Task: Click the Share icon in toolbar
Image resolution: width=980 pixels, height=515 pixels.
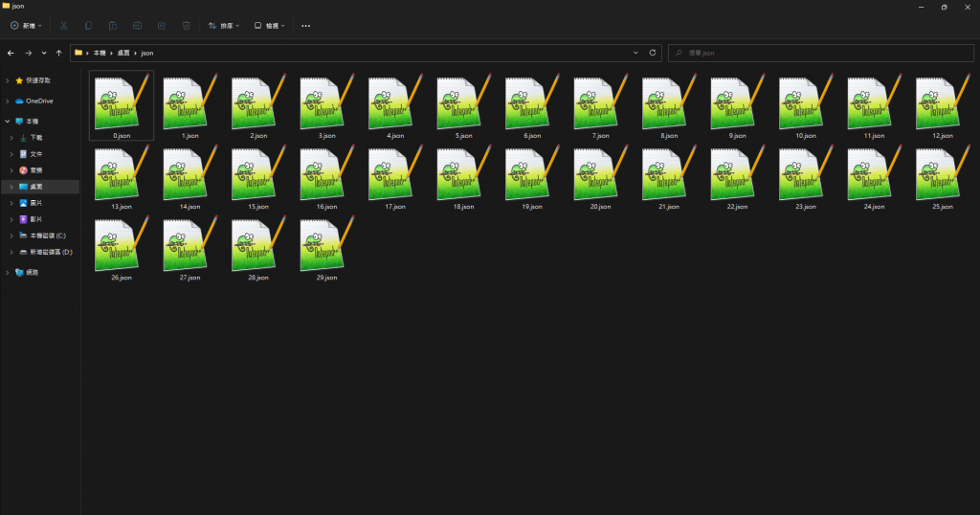Action: point(161,26)
